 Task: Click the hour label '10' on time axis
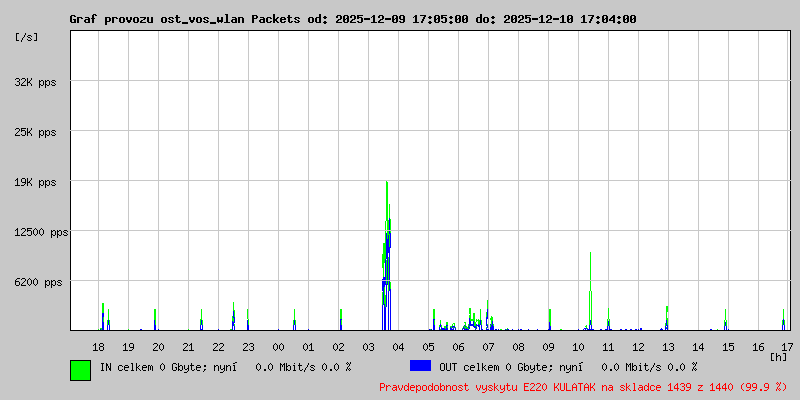click(x=579, y=347)
